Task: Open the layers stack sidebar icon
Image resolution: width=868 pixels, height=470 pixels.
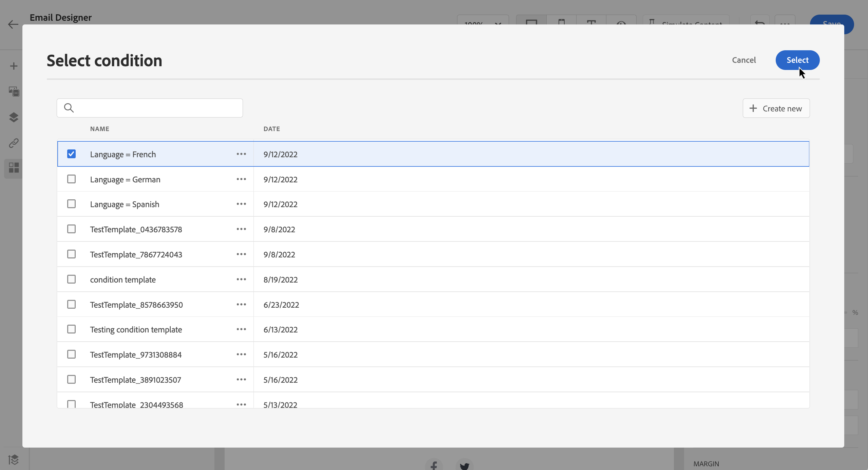Action: (14, 117)
